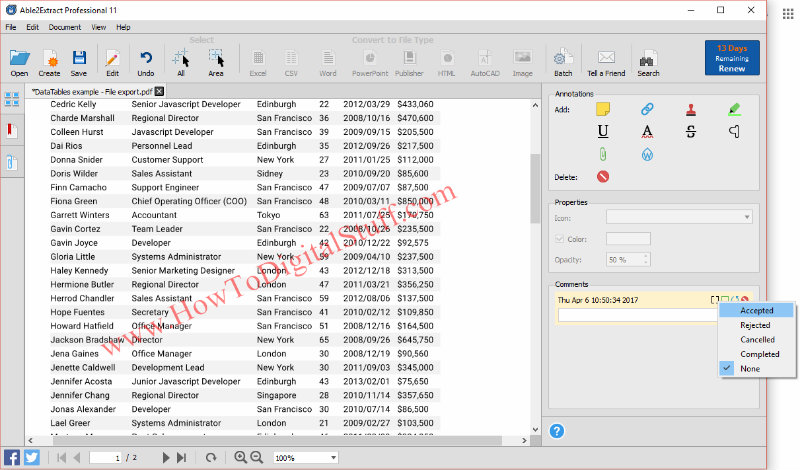The height and width of the screenshot is (470, 800).
Task: Open the bookmarks sidebar panel
Action: (12, 131)
